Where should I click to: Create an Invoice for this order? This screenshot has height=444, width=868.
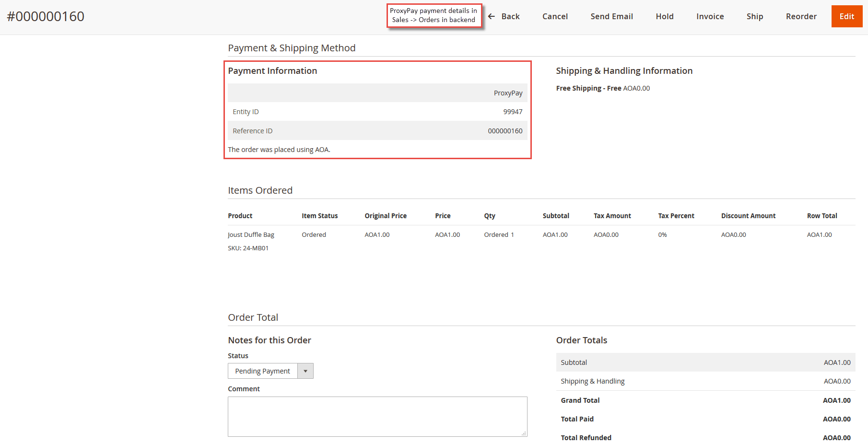[710, 16]
